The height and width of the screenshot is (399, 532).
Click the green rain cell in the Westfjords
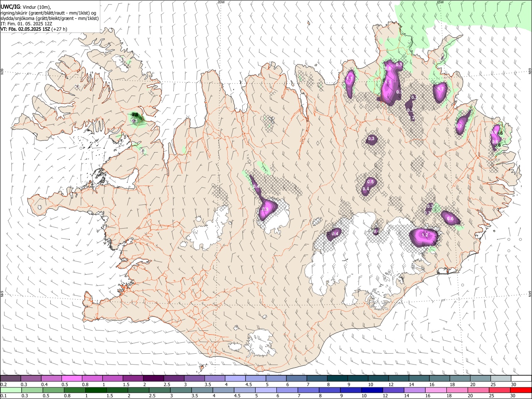tap(137, 118)
